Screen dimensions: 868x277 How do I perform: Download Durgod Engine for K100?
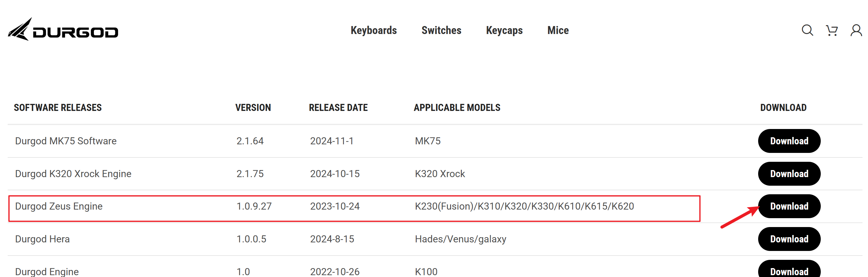click(x=789, y=270)
